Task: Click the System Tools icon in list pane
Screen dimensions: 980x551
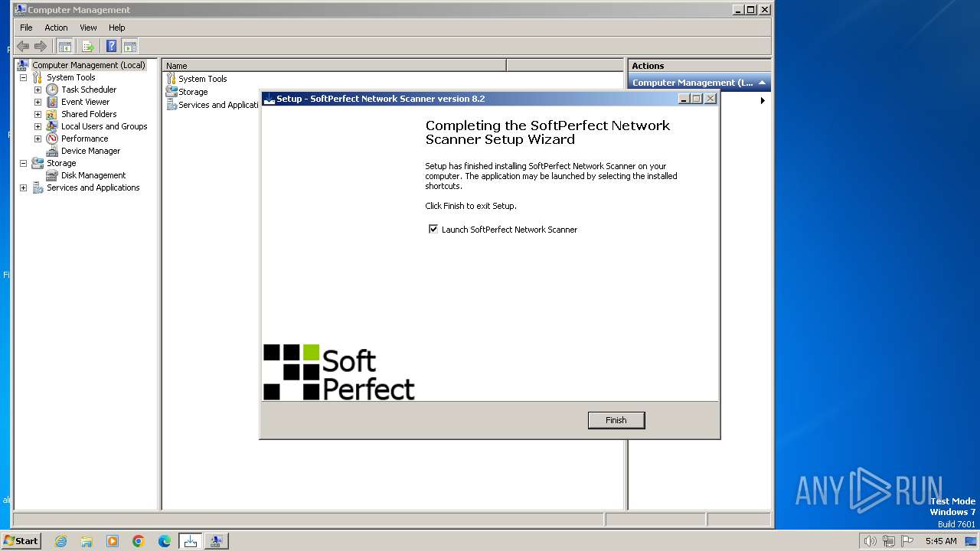Action: (171, 79)
